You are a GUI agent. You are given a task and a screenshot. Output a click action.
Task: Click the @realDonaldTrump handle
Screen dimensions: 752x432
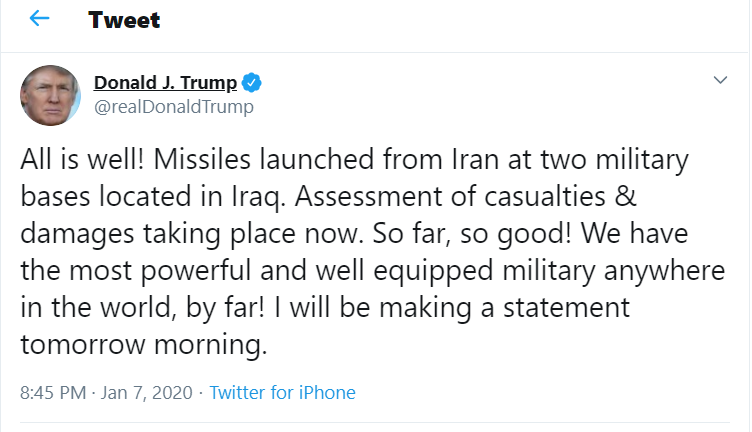(x=174, y=107)
